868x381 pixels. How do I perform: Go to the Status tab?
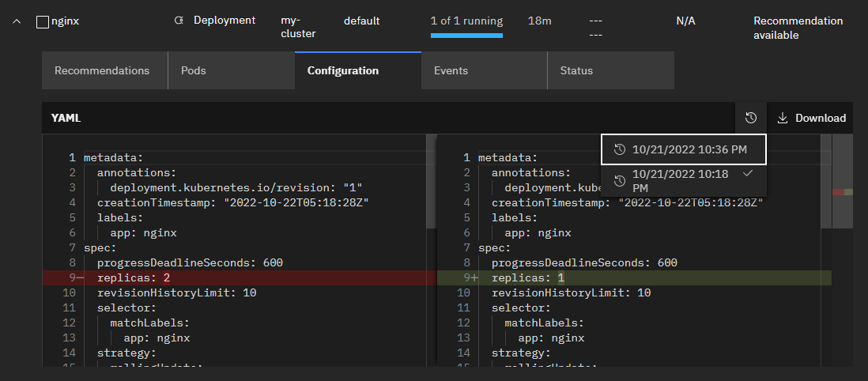[576, 70]
